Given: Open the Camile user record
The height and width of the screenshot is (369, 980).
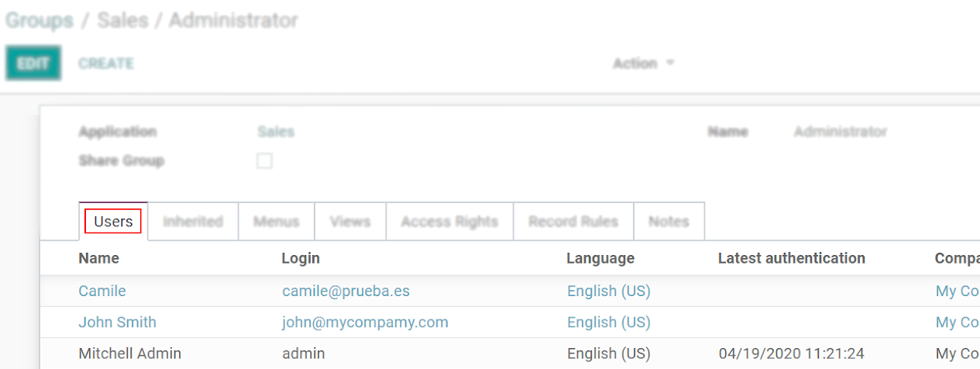Looking at the screenshot, I should click(102, 291).
